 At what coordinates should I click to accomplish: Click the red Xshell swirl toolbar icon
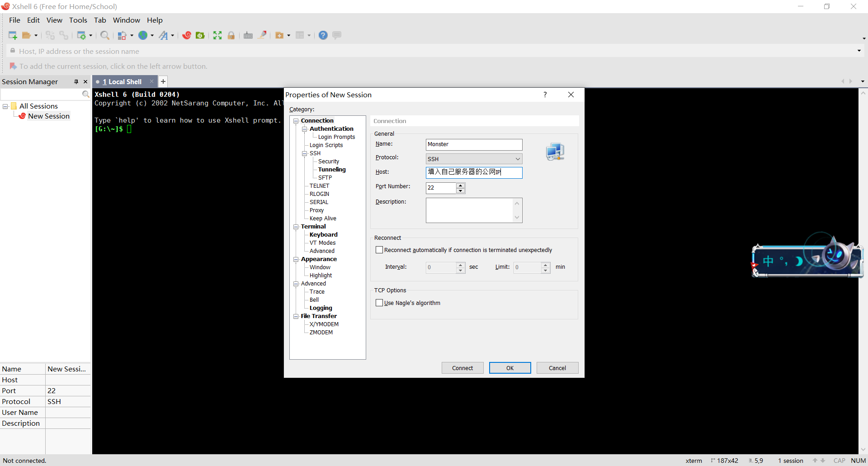pyautogui.click(x=187, y=35)
